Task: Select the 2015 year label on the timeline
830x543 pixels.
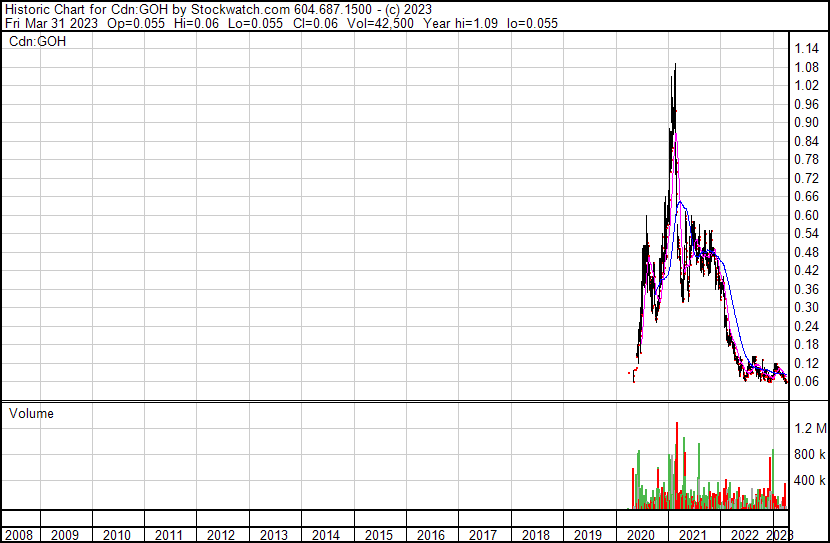Action: 378,535
